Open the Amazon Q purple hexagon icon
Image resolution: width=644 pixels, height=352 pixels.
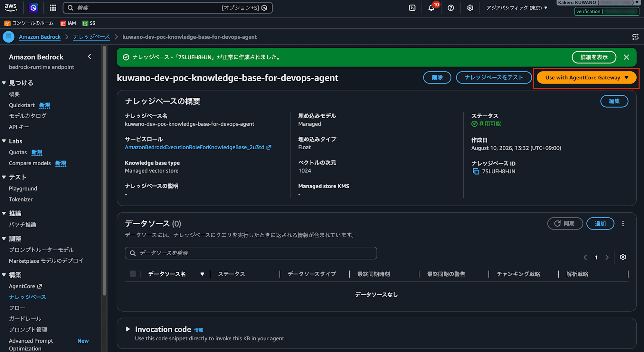[x=33, y=8]
